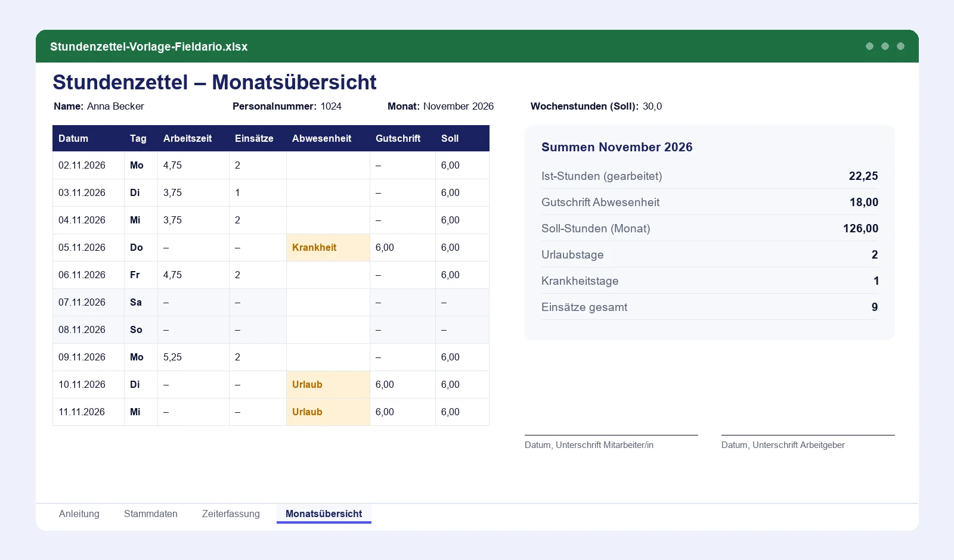
Task: Click the Gutschrift Abwesenheit value 18,00
Action: click(864, 202)
